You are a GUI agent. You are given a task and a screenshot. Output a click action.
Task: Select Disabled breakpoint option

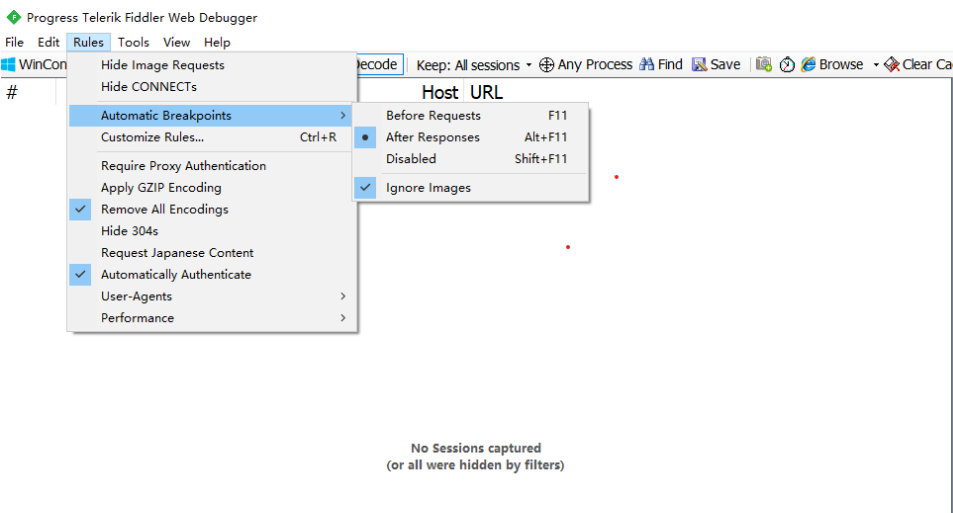471,159
